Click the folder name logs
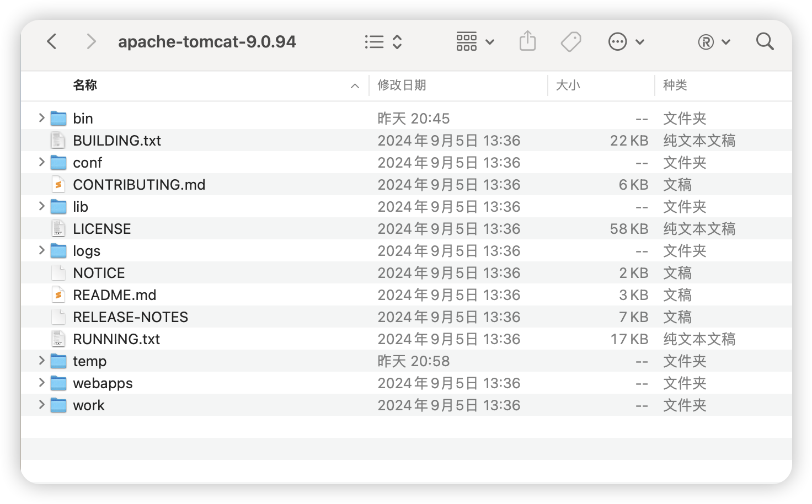Screen dimensions: 812x504 (x=87, y=251)
